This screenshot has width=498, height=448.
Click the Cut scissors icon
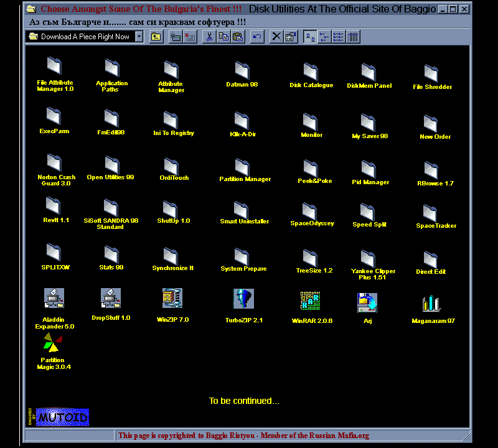click(209, 37)
